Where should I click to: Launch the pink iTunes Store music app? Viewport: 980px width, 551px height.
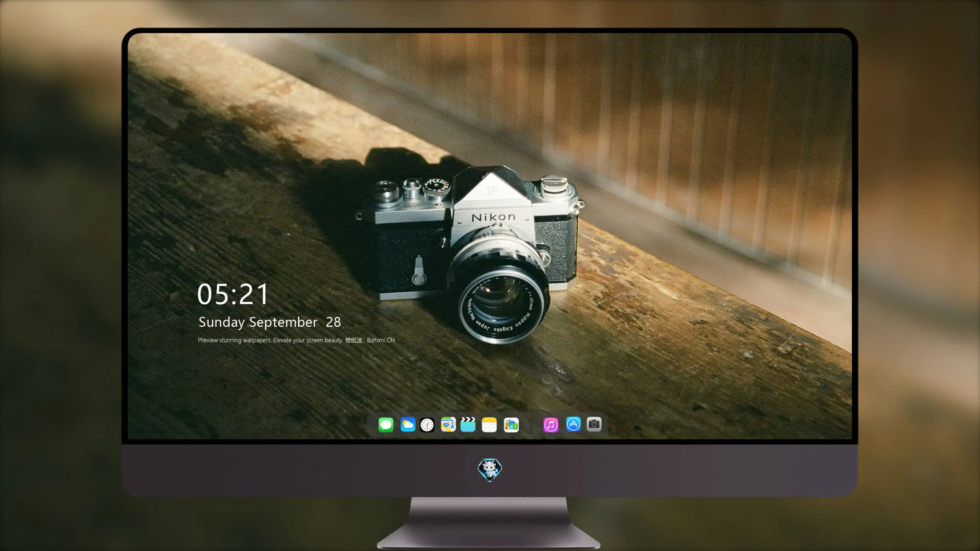pos(551,424)
